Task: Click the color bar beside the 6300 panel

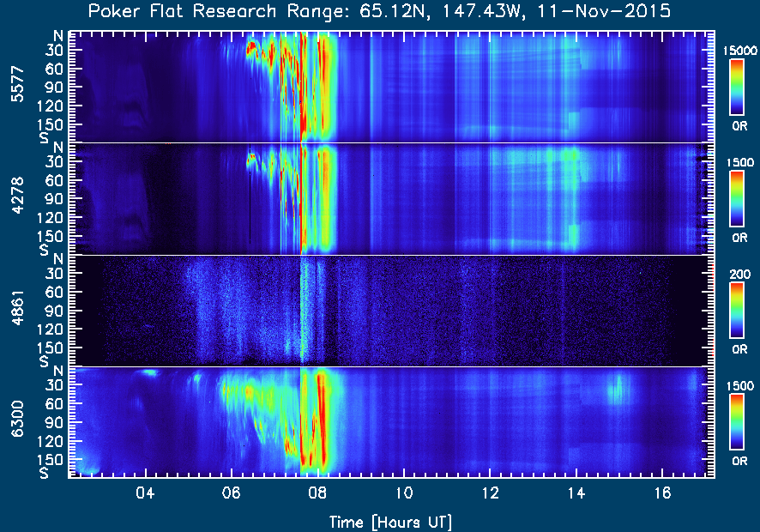Action: point(737,422)
